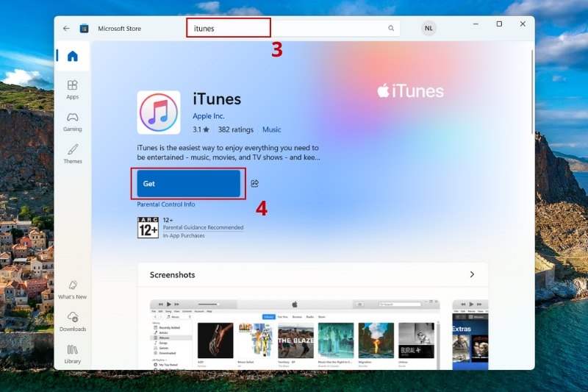
Task: Click the iTunes app icon
Action: click(159, 113)
